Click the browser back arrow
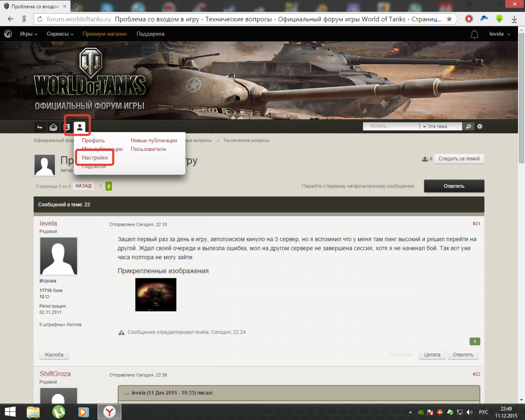Image resolution: width=525 pixels, height=420 pixels. [10, 19]
